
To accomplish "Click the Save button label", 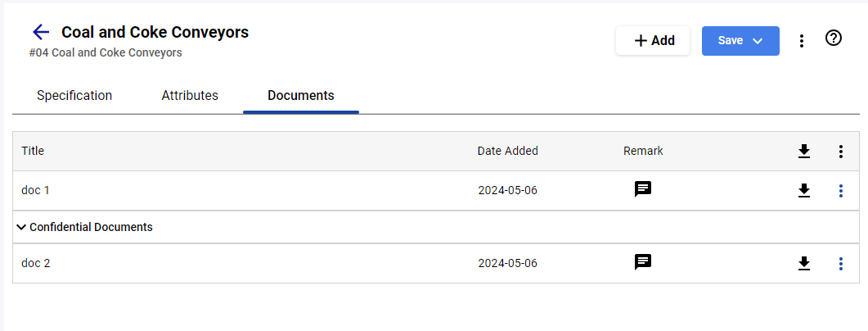I will coord(731,40).
